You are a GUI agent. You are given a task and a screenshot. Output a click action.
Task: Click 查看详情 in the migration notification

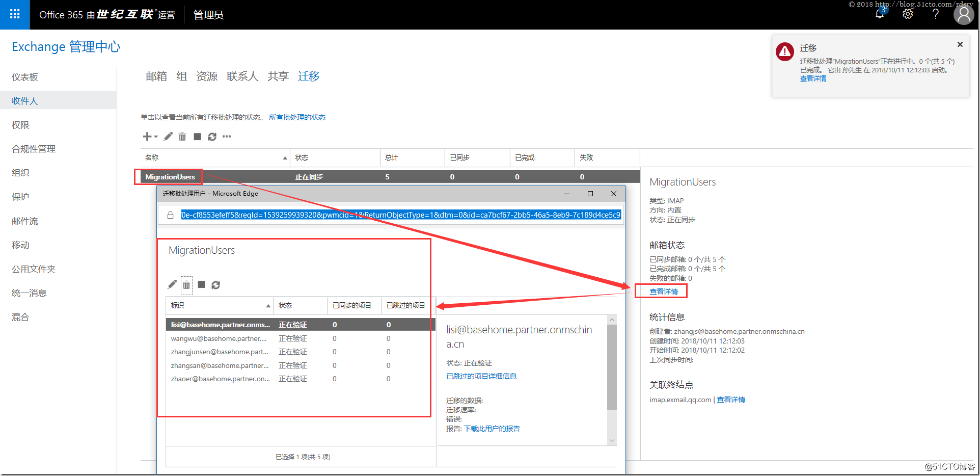[813, 78]
